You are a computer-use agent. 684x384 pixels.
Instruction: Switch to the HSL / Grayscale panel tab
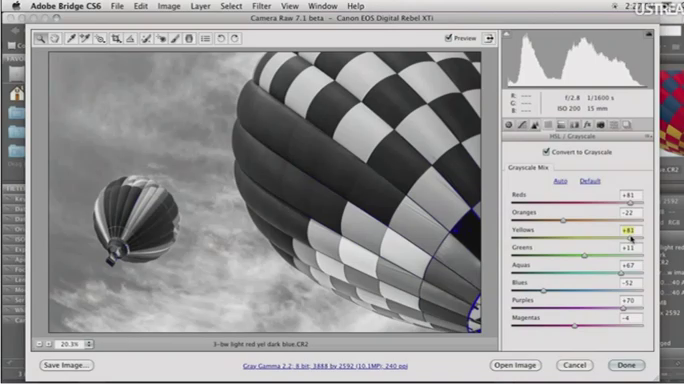548,125
